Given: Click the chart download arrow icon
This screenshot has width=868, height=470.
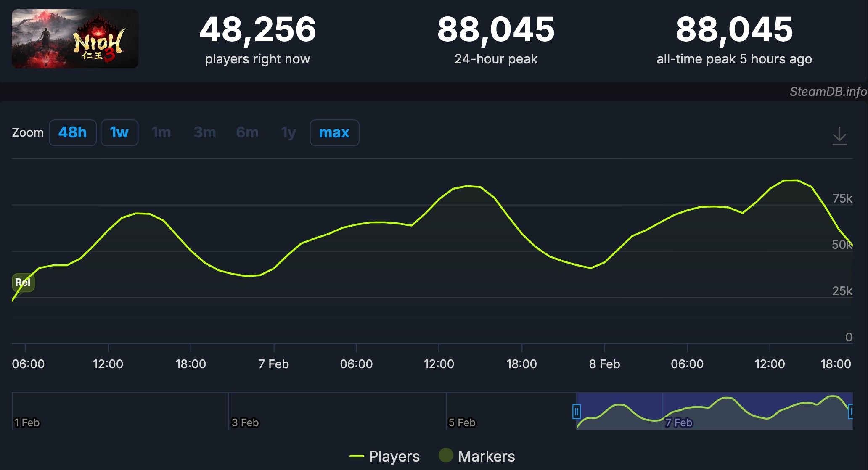Looking at the screenshot, I should 839,136.
